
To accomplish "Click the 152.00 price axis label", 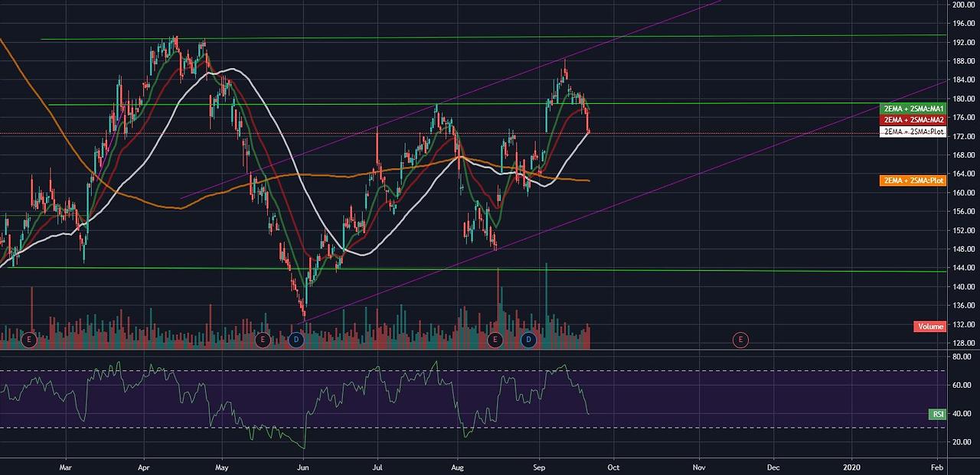I will (962, 230).
